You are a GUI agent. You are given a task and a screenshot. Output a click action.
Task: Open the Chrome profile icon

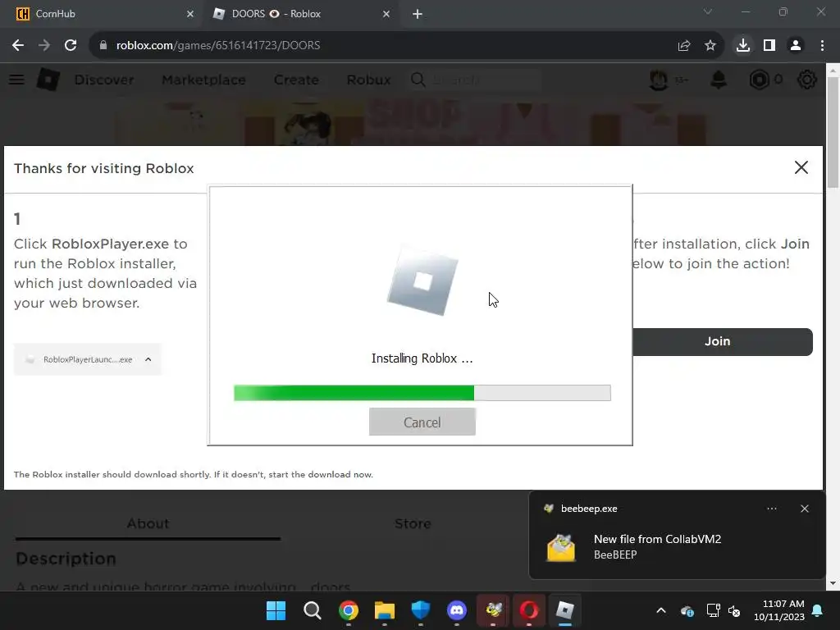point(796,46)
